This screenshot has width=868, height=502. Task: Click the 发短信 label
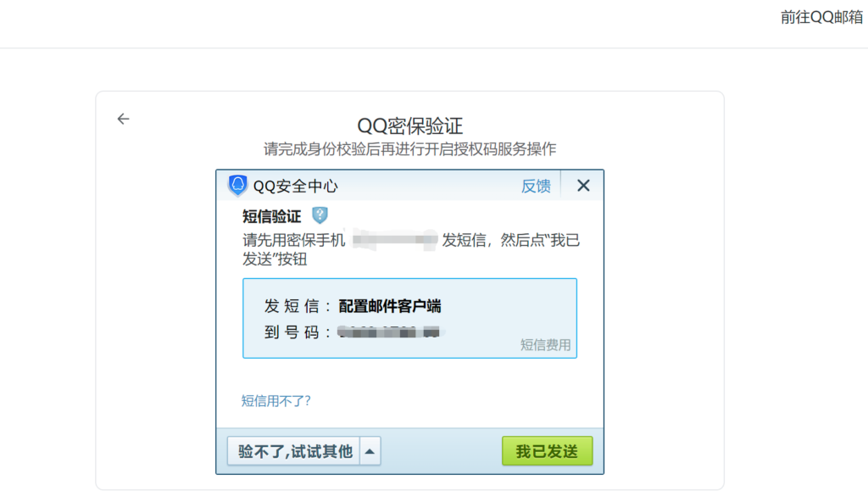click(x=297, y=306)
